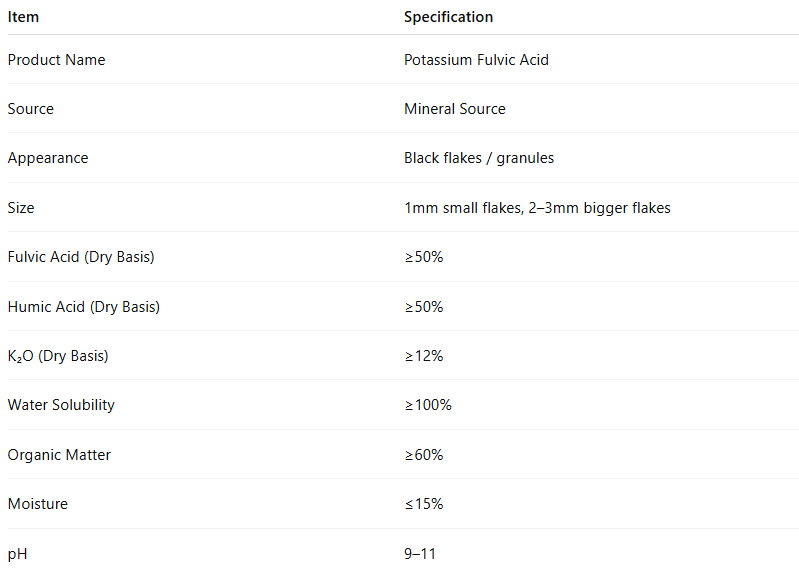Click the "Mineral Source" value
Screen dimensions: 799x574
coord(454,109)
